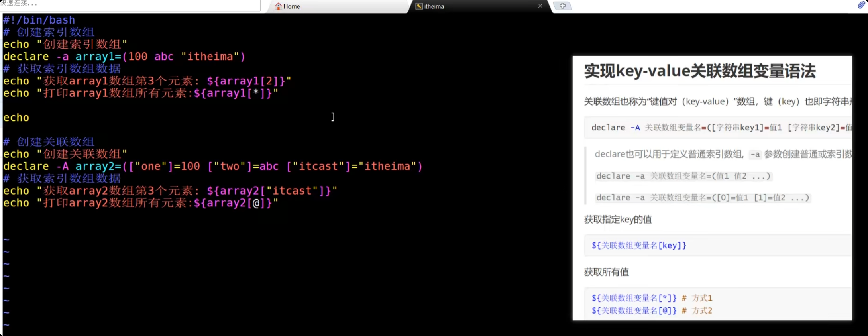Click the heading 实现key-value关联数组变量语法
Image resolution: width=868 pixels, height=336 pixels.
[x=700, y=71]
